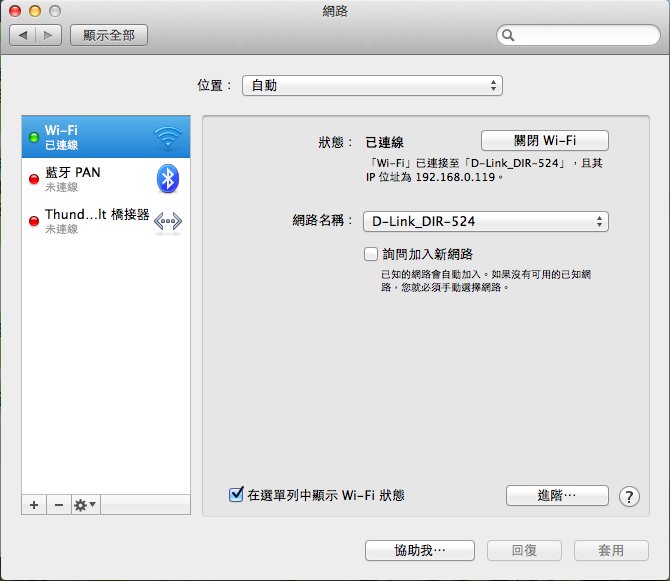Click red status dot for Thunderbolt bridge
The width and height of the screenshot is (670, 581).
pyautogui.click(x=34, y=221)
